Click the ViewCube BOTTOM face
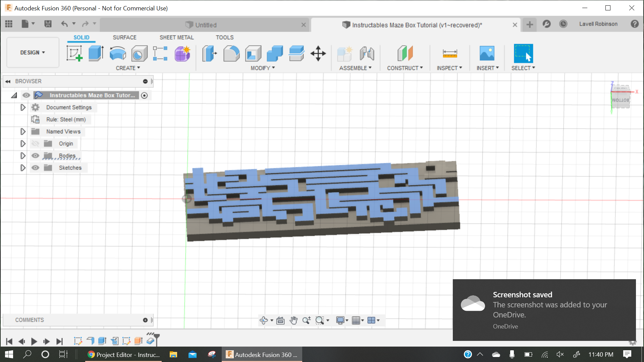 [x=620, y=100]
